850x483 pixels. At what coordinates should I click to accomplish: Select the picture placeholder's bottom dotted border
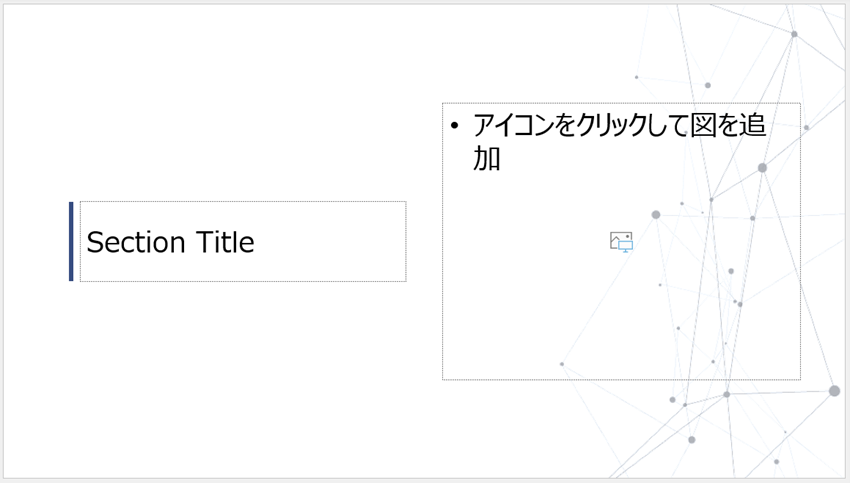click(x=620, y=379)
